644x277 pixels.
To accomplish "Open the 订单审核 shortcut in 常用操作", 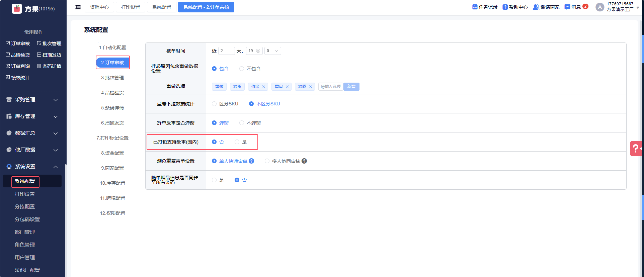I will click(x=18, y=43).
